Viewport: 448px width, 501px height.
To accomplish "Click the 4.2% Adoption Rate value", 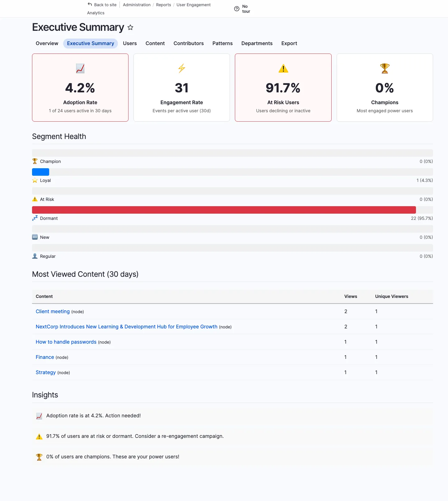I will click(80, 88).
